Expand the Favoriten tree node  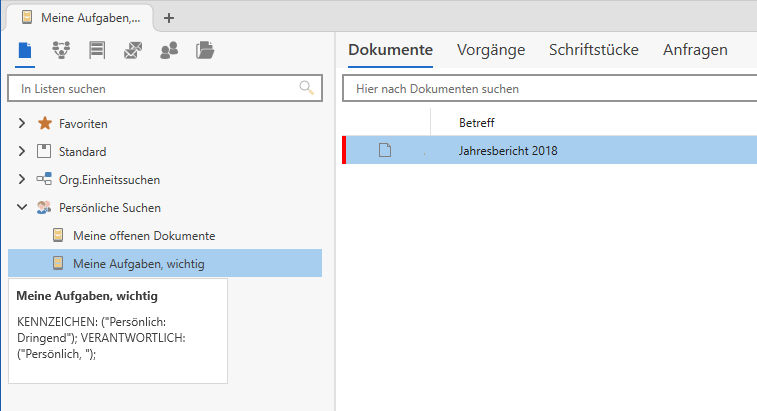(22, 124)
